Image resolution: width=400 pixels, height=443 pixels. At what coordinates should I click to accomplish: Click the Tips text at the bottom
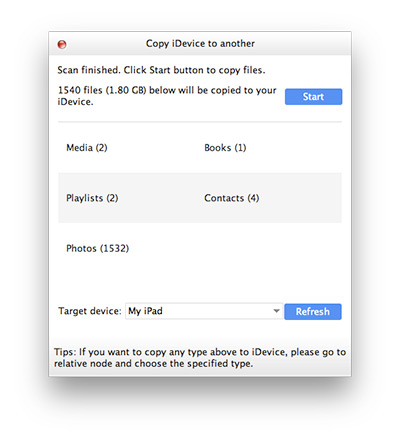click(x=200, y=358)
